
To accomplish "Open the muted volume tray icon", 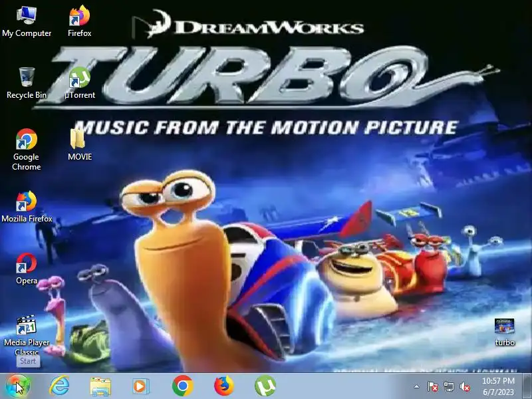I will (x=464, y=386).
